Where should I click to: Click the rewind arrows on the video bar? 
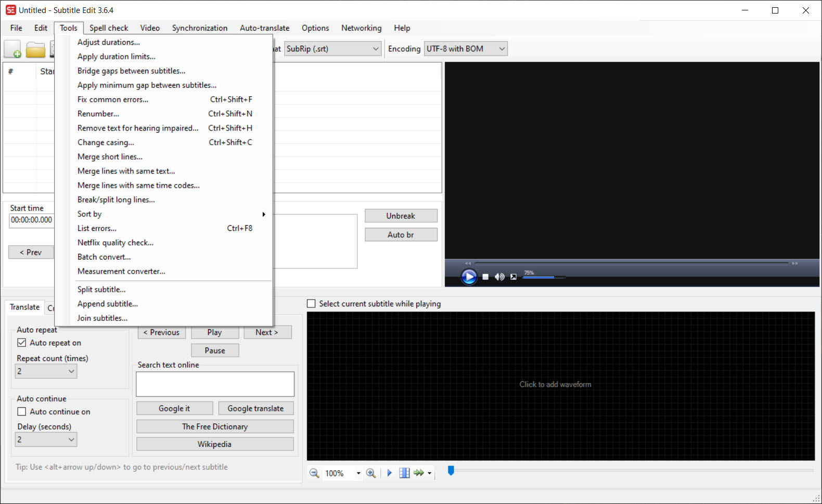pyautogui.click(x=468, y=263)
